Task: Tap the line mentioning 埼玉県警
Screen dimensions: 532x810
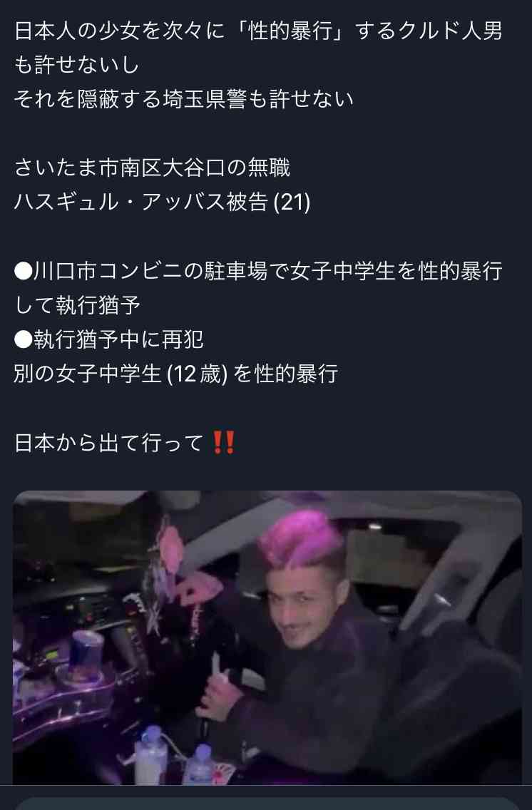Action: [184, 98]
